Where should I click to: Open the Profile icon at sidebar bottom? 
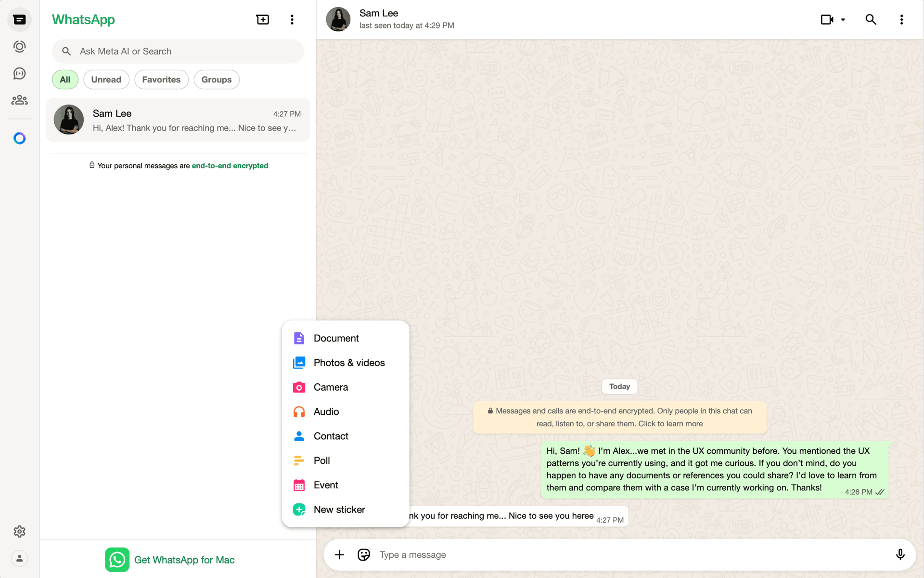(x=19, y=558)
